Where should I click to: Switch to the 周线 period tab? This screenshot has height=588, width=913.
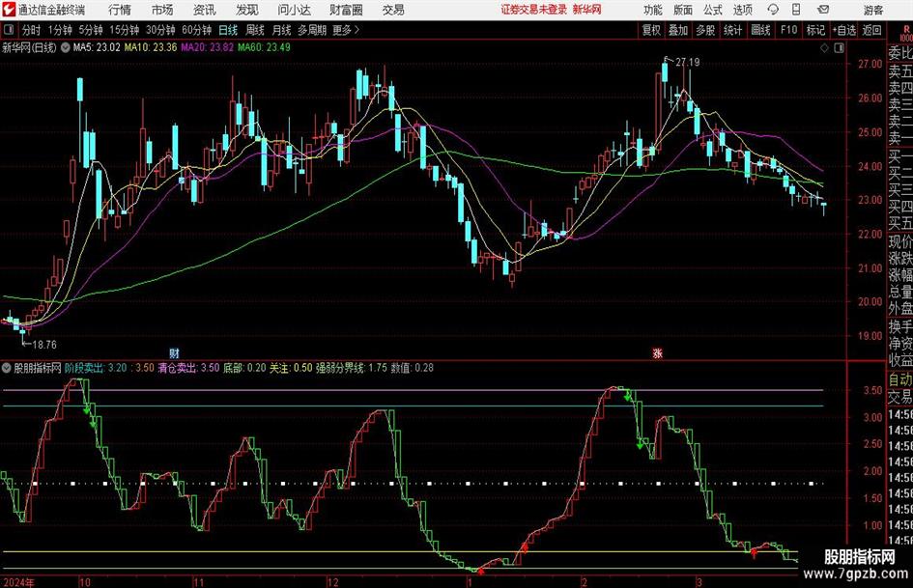[255, 30]
